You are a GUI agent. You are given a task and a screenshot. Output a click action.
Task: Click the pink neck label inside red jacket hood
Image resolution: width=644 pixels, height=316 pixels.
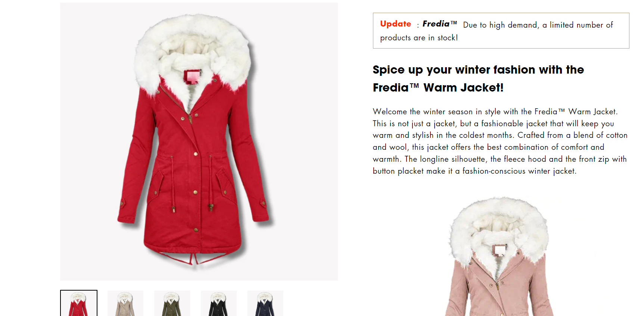click(x=192, y=77)
